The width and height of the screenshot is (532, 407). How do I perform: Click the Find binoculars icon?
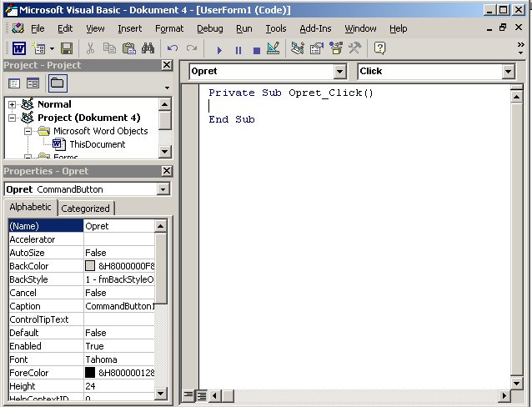[148, 49]
